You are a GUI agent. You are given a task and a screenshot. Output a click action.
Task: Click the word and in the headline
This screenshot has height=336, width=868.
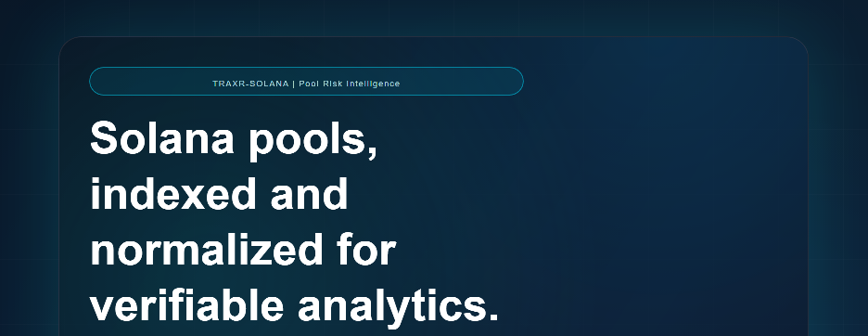309,193
